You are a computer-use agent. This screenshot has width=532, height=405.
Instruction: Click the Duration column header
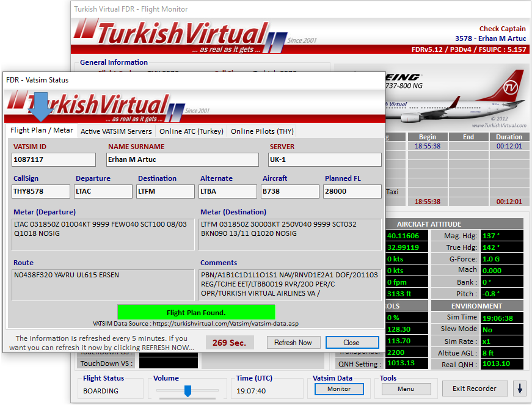tap(509, 137)
